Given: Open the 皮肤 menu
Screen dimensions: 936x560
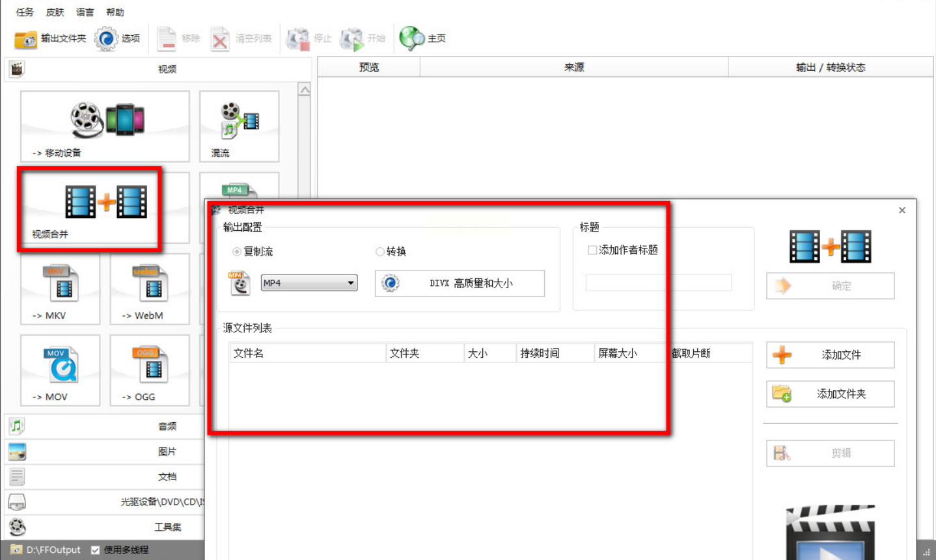Looking at the screenshot, I should click(x=55, y=12).
